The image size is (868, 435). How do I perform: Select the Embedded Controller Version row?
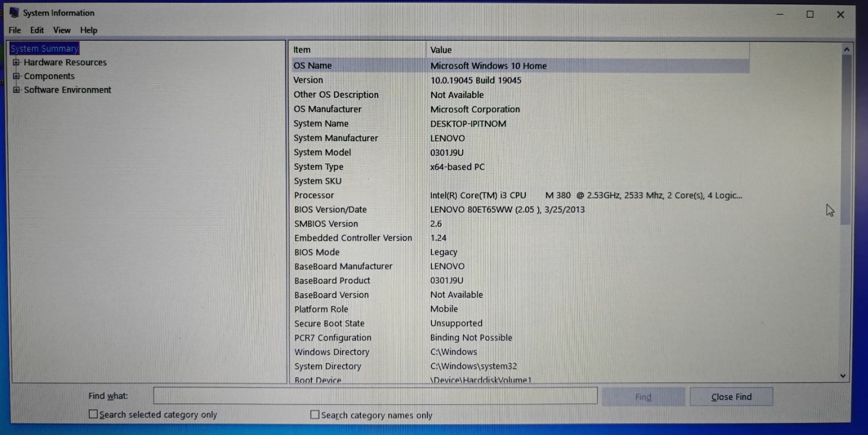point(520,238)
